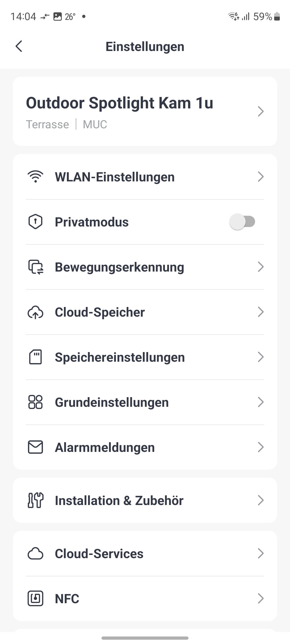Tap the Installation & Zubehör tools icon
This screenshot has height=644, width=290.
(x=35, y=500)
